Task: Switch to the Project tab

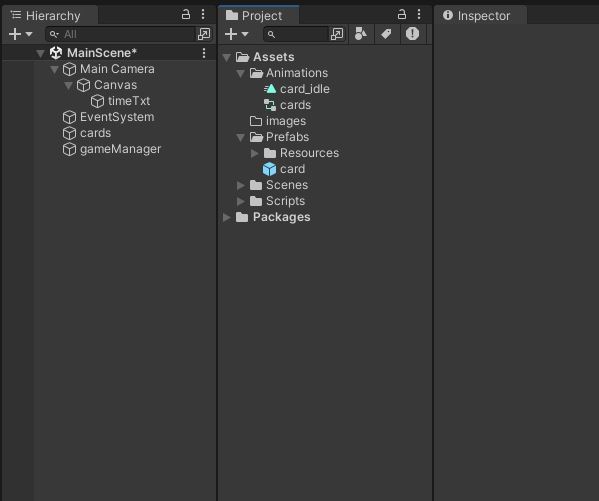Action: [x=258, y=16]
